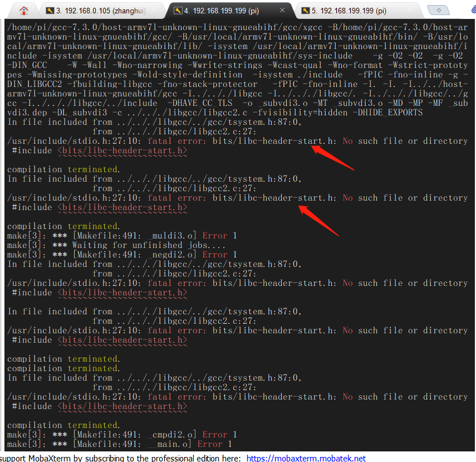Click the '-DL_subvdi3' flag text
The image size is (476, 462).
tap(80, 113)
